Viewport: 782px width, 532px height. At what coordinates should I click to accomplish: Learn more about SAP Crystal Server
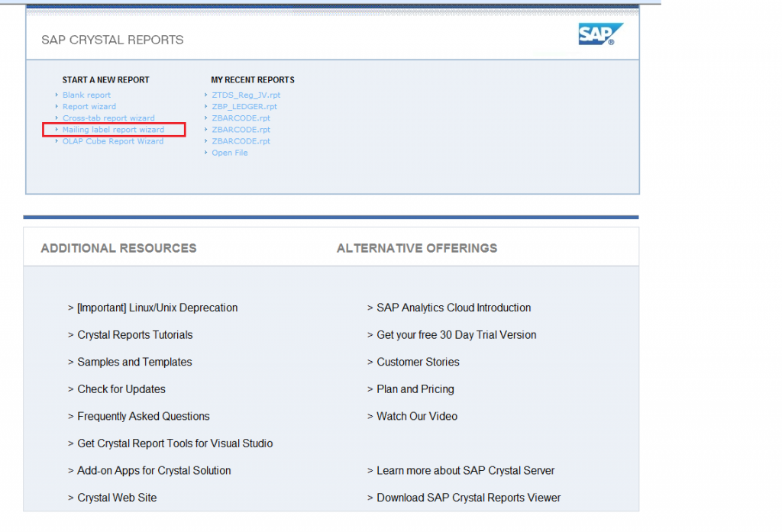click(x=465, y=470)
